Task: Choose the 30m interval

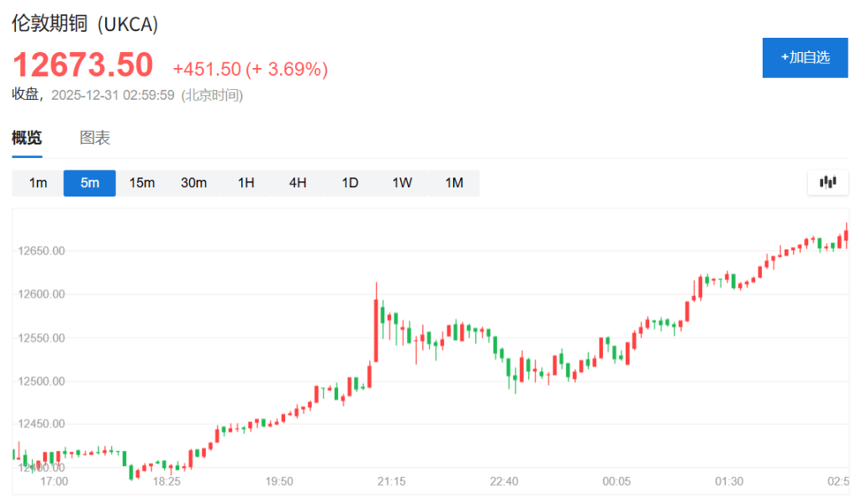Action: coord(193,183)
